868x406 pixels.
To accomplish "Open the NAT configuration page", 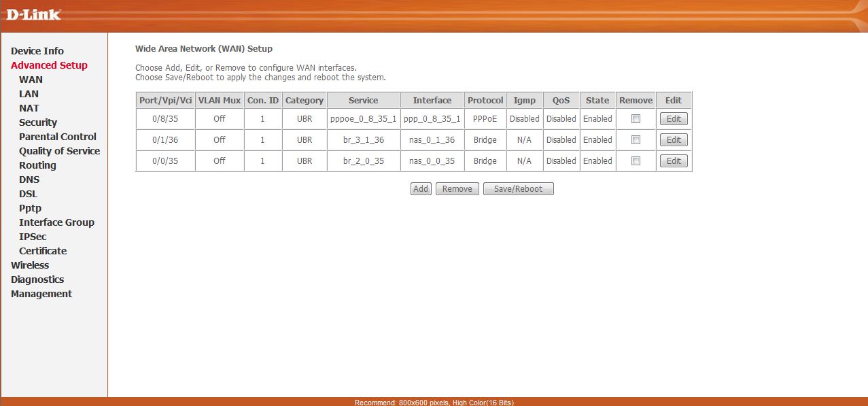I will (x=29, y=108).
